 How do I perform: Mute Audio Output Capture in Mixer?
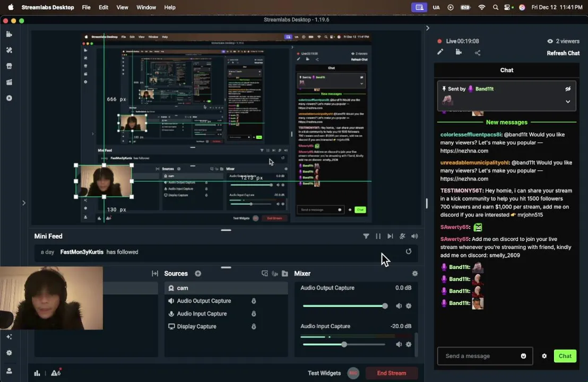point(399,306)
